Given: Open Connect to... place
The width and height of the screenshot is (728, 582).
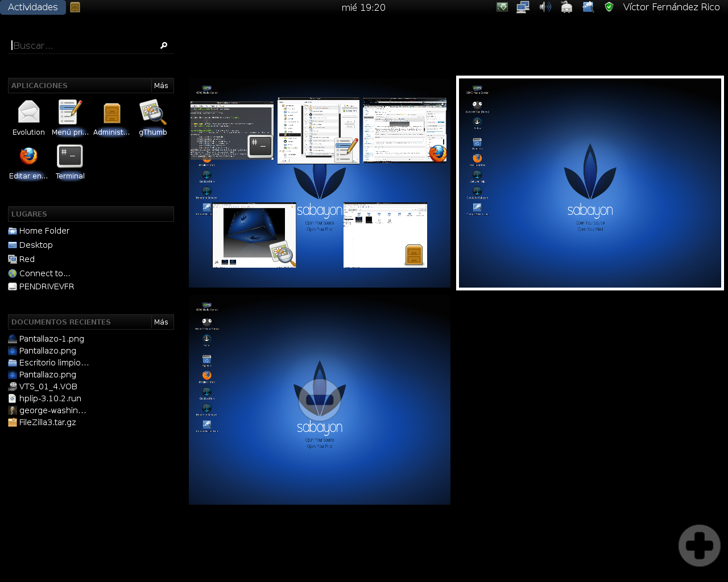Looking at the screenshot, I should [x=39, y=273].
